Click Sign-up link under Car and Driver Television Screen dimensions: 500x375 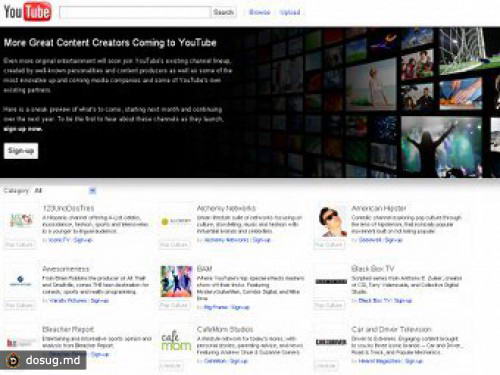coord(414,361)
